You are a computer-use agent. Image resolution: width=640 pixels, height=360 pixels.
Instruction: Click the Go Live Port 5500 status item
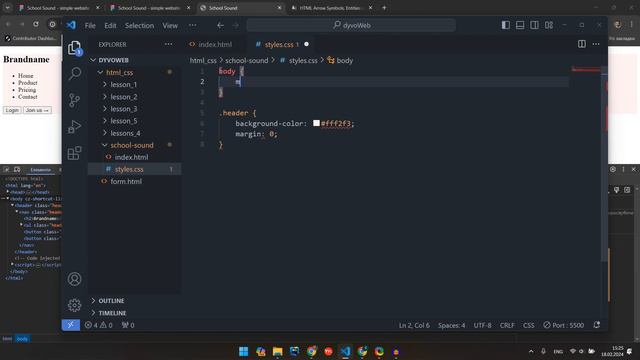click(564, 325)
